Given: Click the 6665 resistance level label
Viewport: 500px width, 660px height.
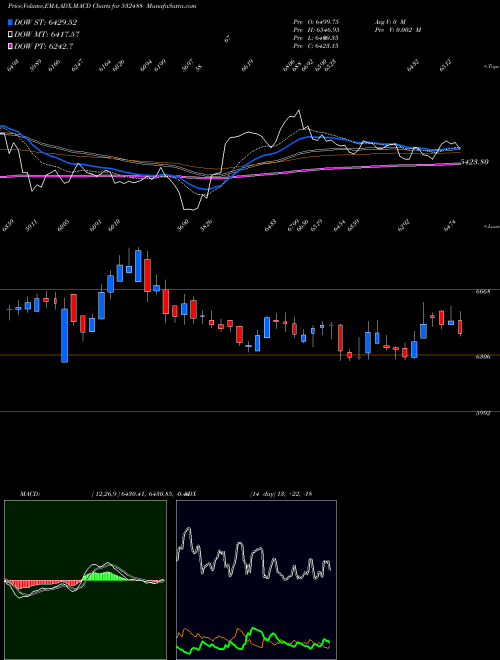Looking at the screenshot, I should point(483,292).
